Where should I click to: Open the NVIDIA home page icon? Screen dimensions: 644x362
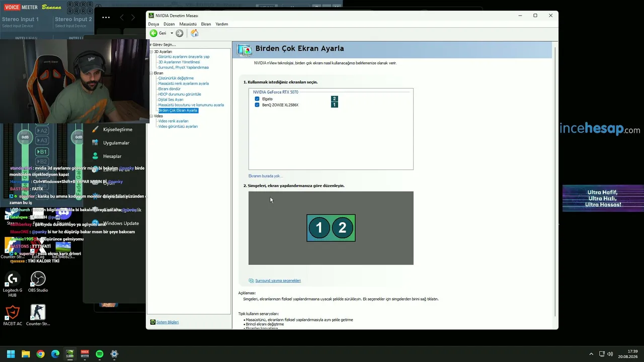coord(194,33)
